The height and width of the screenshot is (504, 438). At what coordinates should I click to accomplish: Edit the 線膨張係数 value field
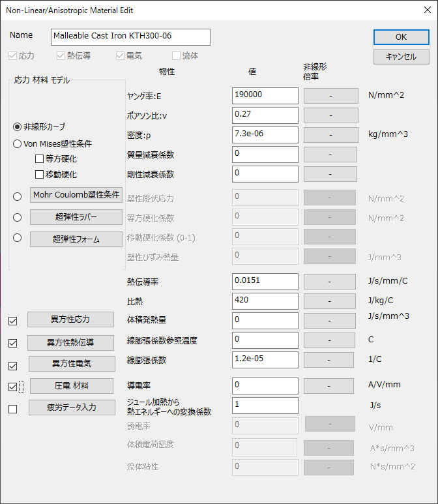pyautogui.click(x=265, y=359)
